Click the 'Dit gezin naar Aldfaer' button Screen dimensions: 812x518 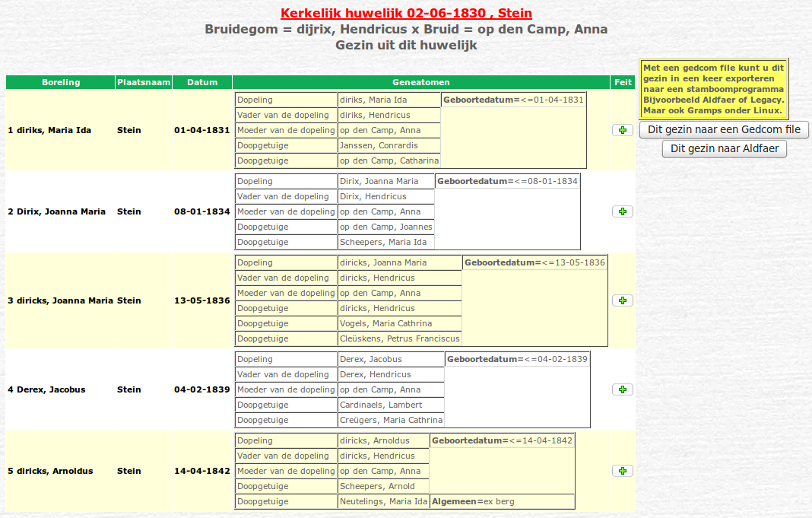[724, 148]
